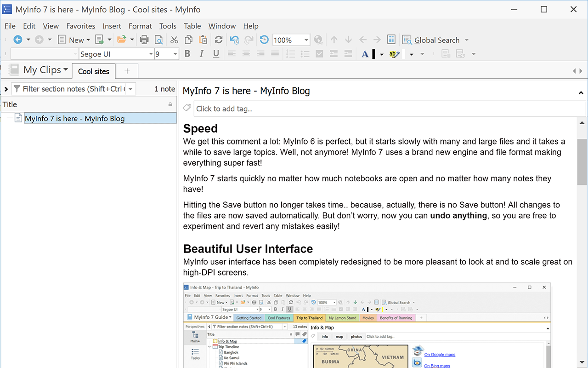Open the Format menu
The height and width of the screenshot is (368, 588).
140,26
